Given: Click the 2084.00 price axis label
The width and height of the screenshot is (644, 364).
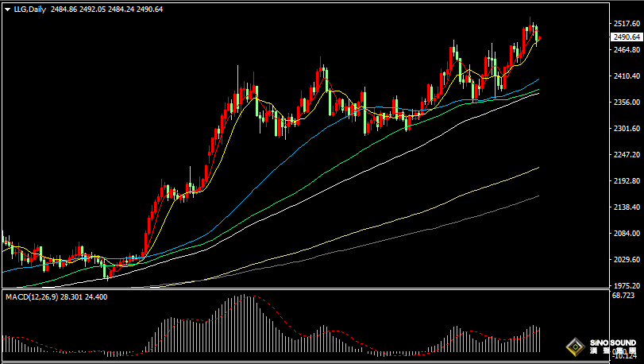Looking at the screenshot, I should [x=626, y=234].
